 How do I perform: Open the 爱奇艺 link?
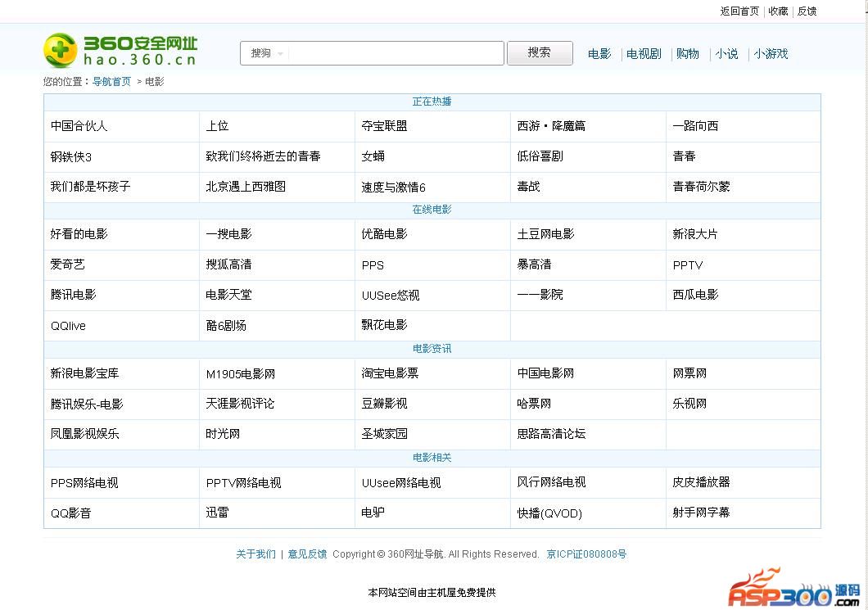(x=67, y=264)
